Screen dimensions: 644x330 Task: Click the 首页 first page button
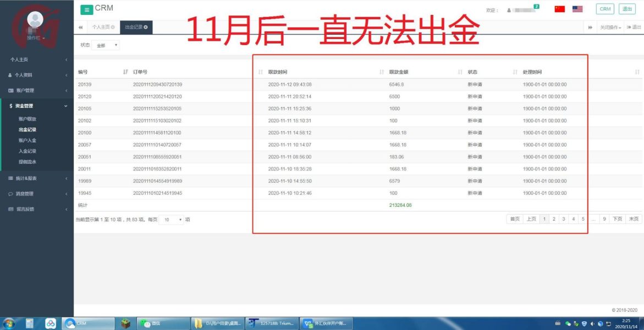pos(515,219)
